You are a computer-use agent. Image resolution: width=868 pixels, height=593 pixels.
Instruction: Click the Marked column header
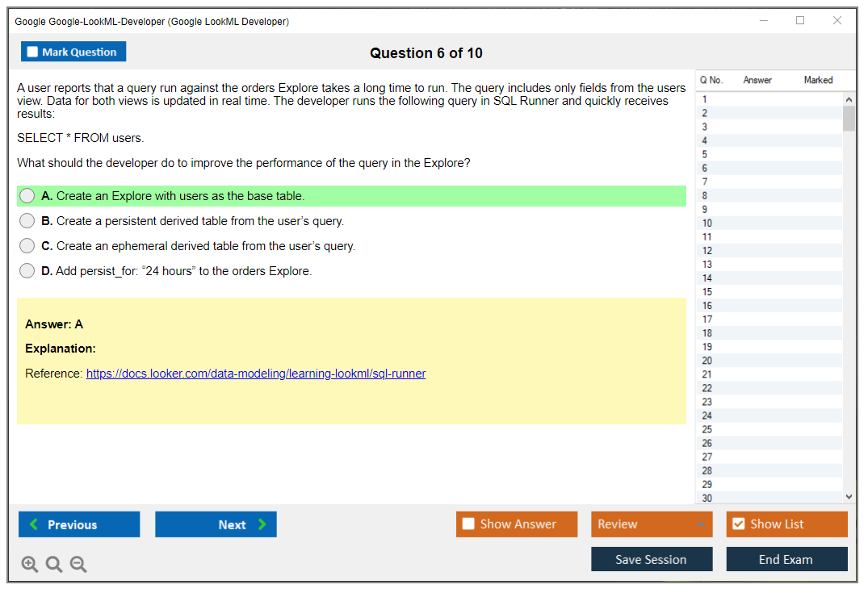pos(818,80)
